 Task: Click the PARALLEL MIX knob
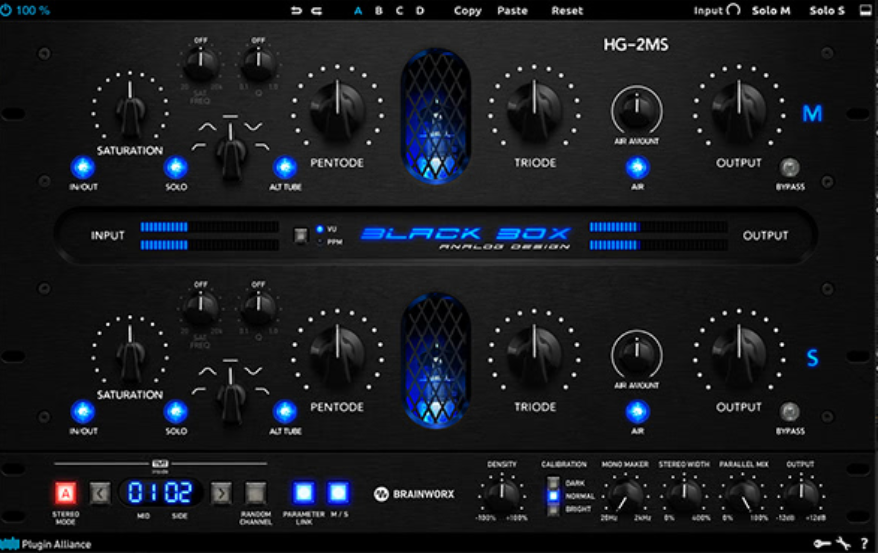coord(743,494)
